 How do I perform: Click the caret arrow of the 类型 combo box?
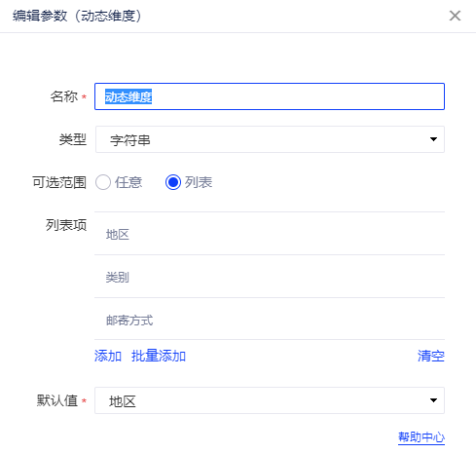[433, 139]
